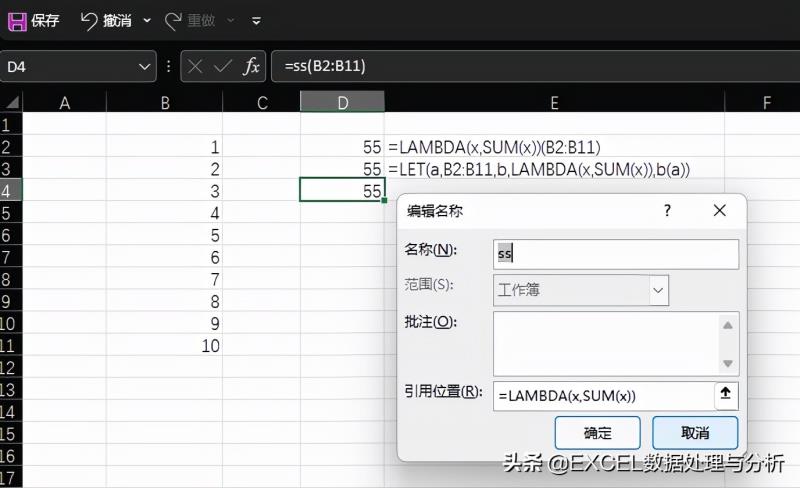Select row 4 header

tap(10, 191)
